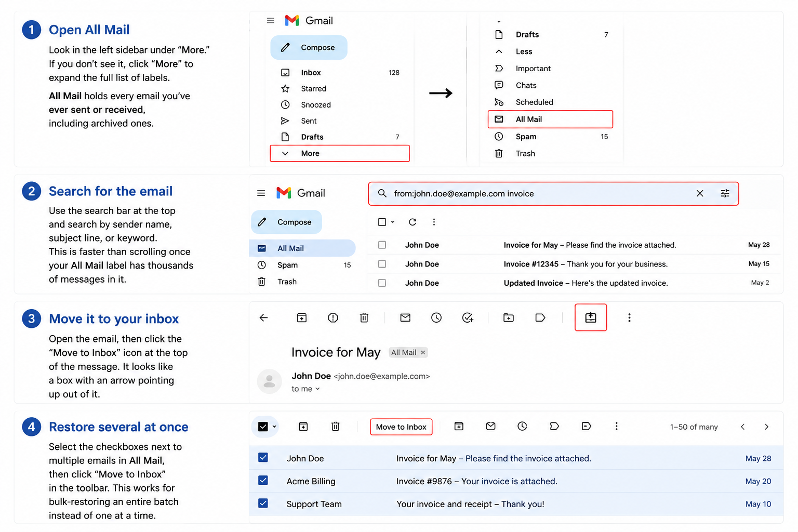Open the Spam label just below the highlighted All Mail
798x532 pixels.
tap(551, 137)
